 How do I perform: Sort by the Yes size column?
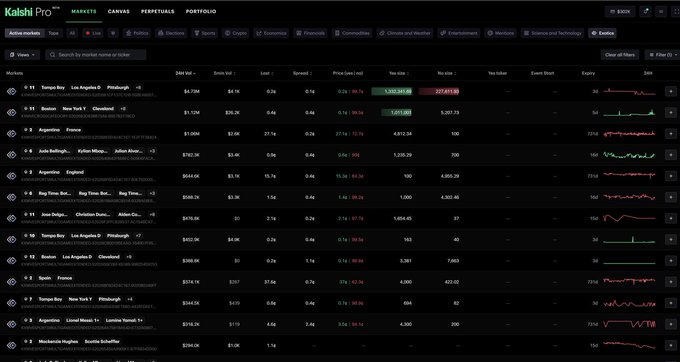coord(399,73)
